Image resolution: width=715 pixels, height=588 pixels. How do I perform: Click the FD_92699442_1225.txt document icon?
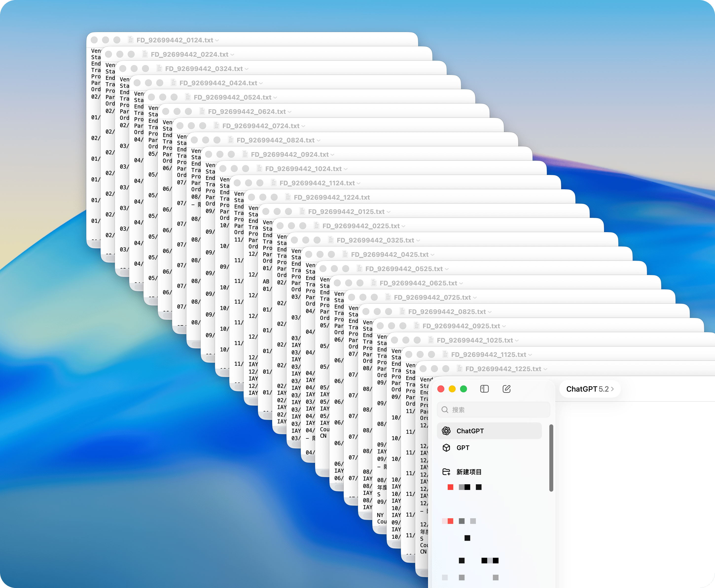(x=460, y=368)
